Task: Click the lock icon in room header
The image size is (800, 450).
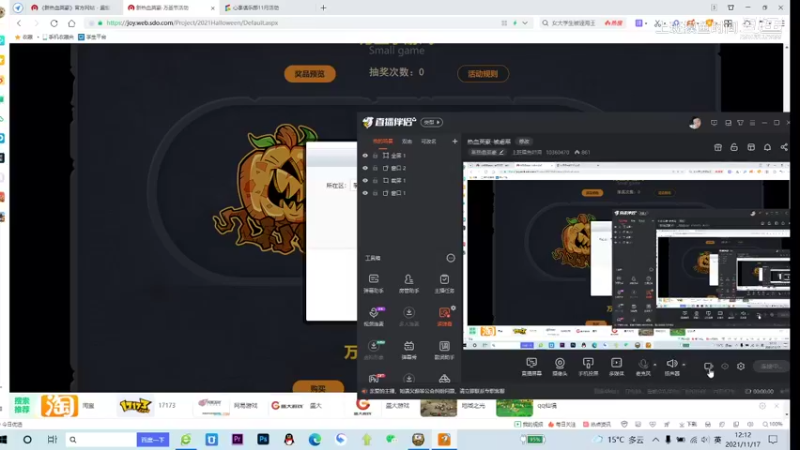Action: 734,147
